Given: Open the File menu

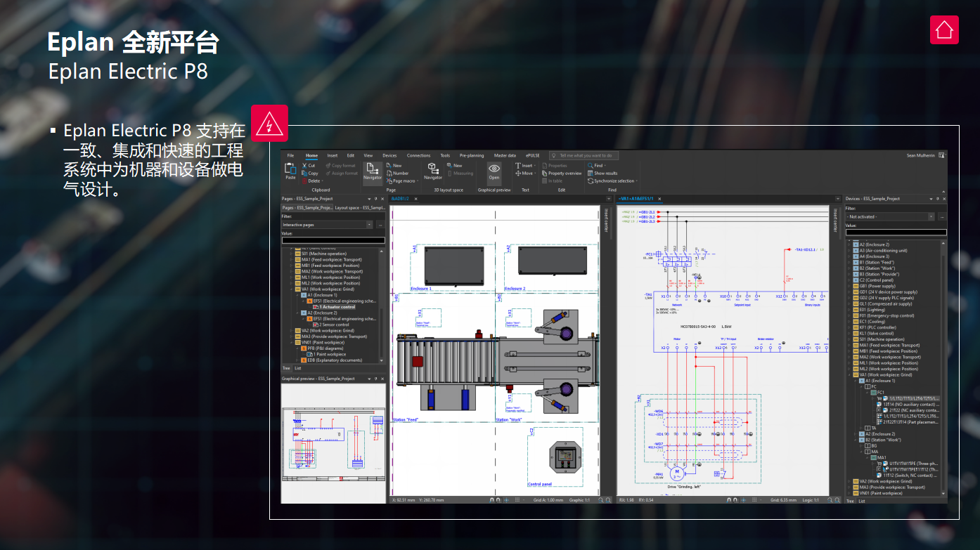Looking at the screenshot, I should pyautogui.click(x=290, y=155).
